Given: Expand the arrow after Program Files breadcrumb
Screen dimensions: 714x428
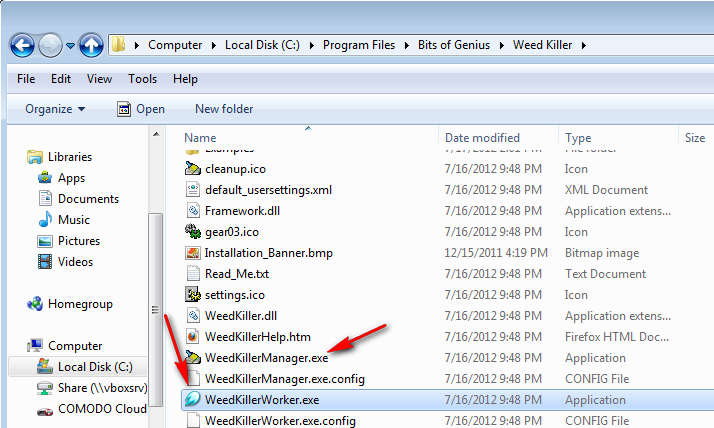Looking at the screenshot, I should pos(407,46).
